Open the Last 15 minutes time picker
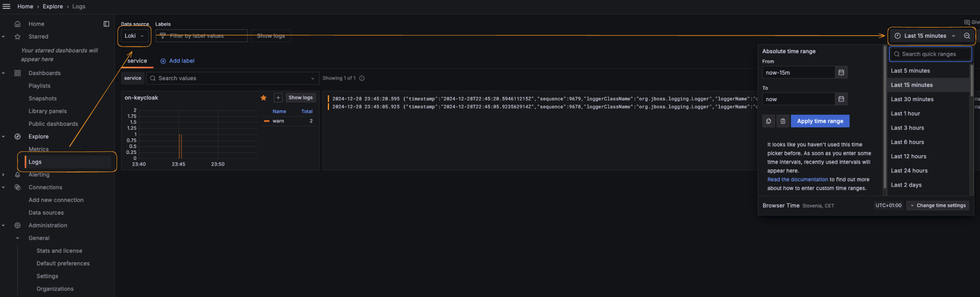The width and height of the screenshot is (980, 297). (925, 36)
